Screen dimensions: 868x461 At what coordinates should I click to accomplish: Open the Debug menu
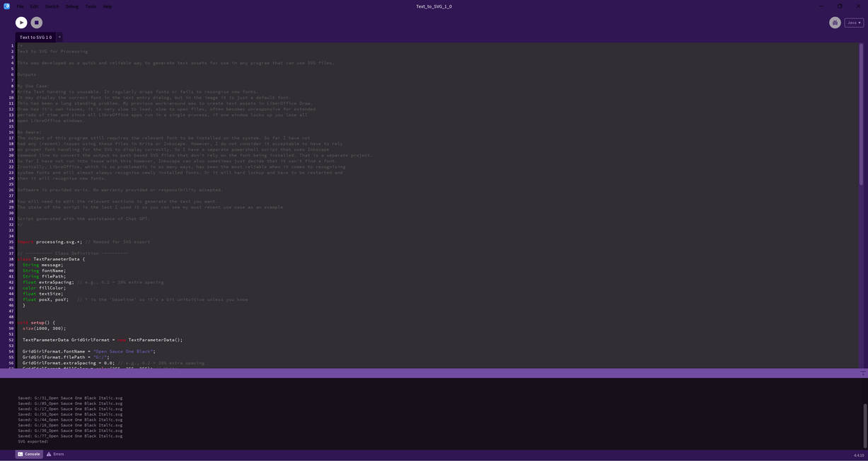[x=72, y=6]
